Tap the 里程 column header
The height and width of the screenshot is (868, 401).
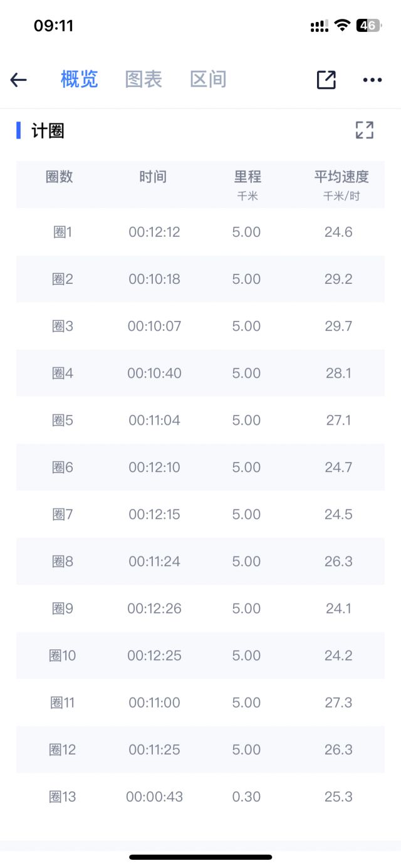pos(247,177)
